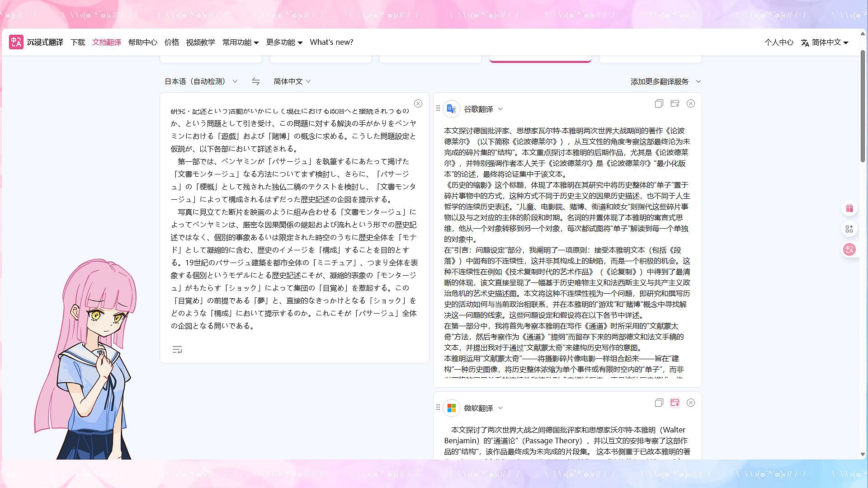The height and width of the screenshot is (488, 868).
Task: Clear the Japanese source text
Action: click(x=418, y=103)
